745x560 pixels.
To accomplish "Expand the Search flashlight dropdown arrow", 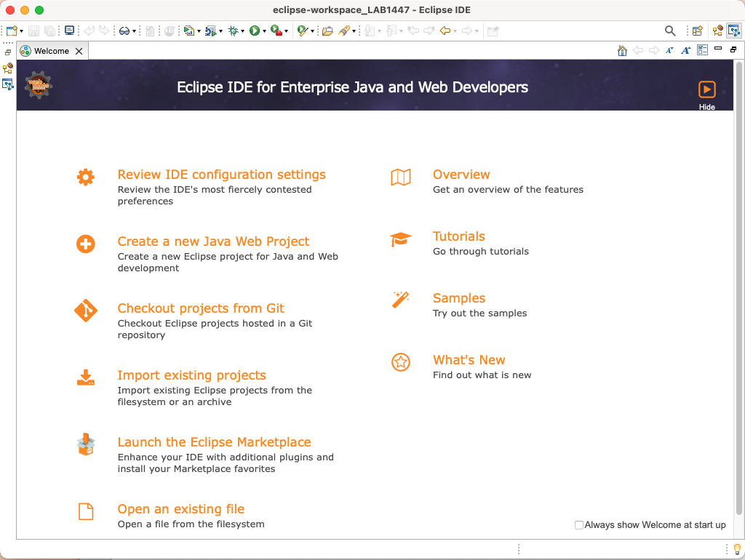I will (x=354, y=31).
